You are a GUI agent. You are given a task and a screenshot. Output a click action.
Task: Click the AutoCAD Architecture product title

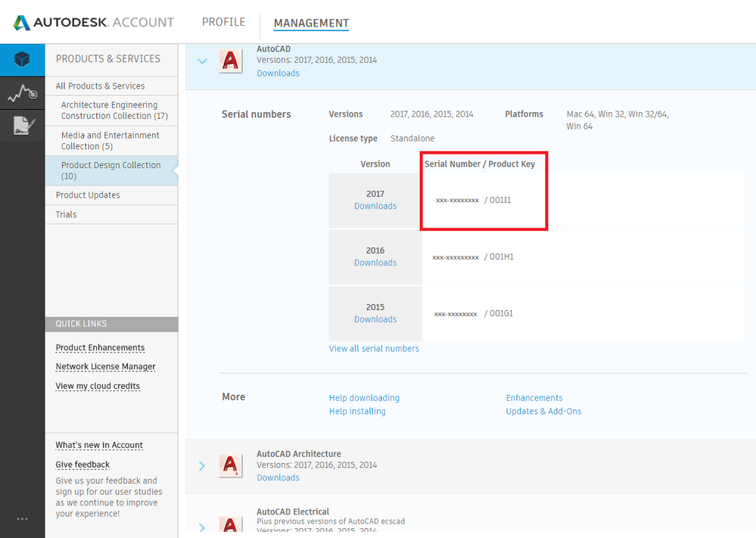click(298, 454)
